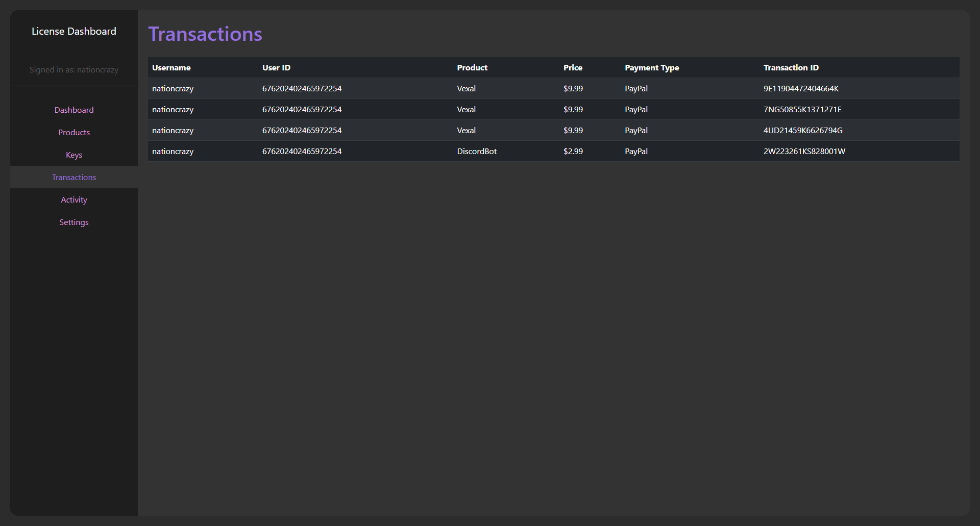This screenshot has height=526, width=980.
Task: Click the Username column header
Action: click(171, 68)
